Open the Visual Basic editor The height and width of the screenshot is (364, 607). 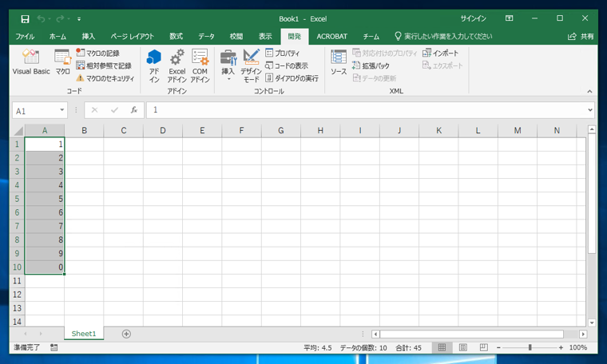click(x=31, y=62)
